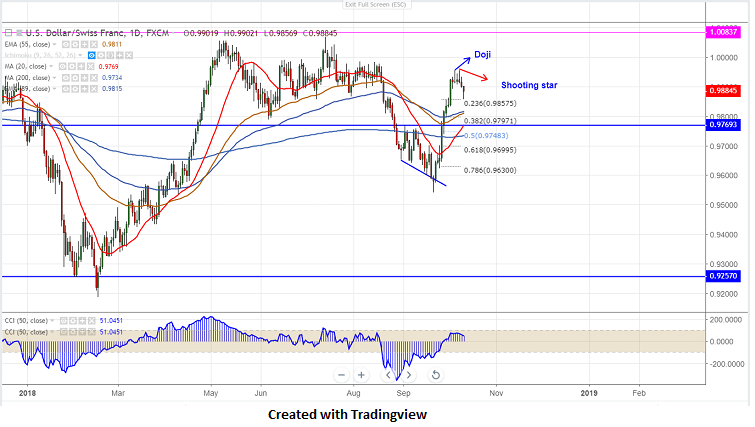Image resolution: width=755 pixels, height=427 pixels.
Task: Open settings gear for MA (200, close)
Action: (75, 78)
